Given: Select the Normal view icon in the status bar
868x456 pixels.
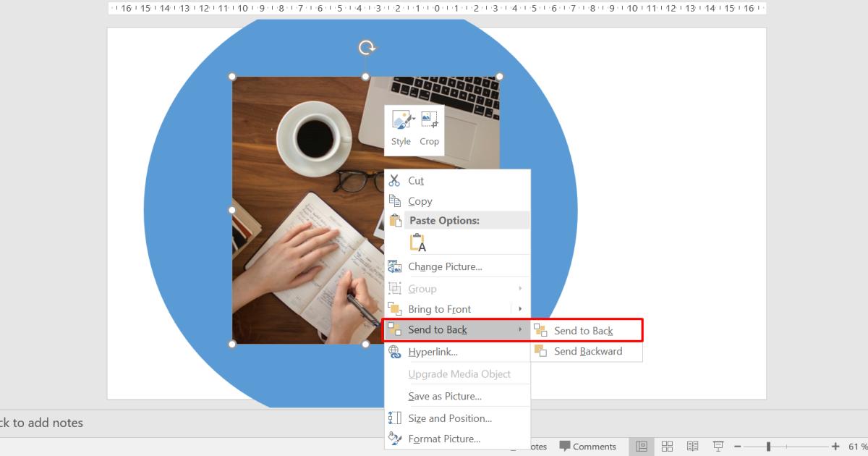Looking at the screenshot, I should coord(641,446).
